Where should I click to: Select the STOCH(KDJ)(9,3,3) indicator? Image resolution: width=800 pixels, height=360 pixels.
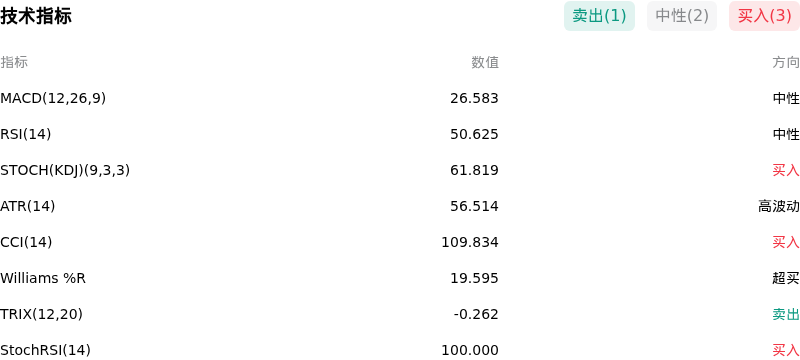(65, 170)
